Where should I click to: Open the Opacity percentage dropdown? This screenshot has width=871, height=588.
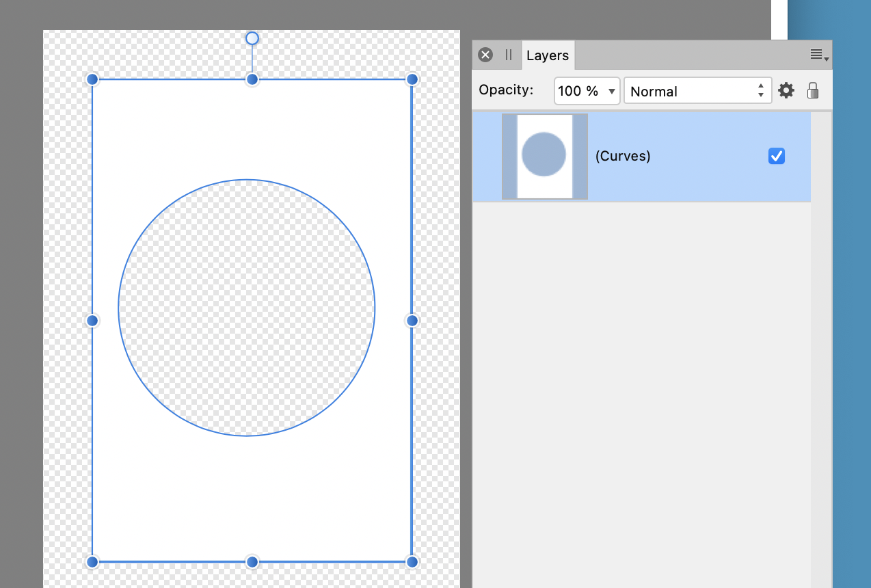pos(587,91)
